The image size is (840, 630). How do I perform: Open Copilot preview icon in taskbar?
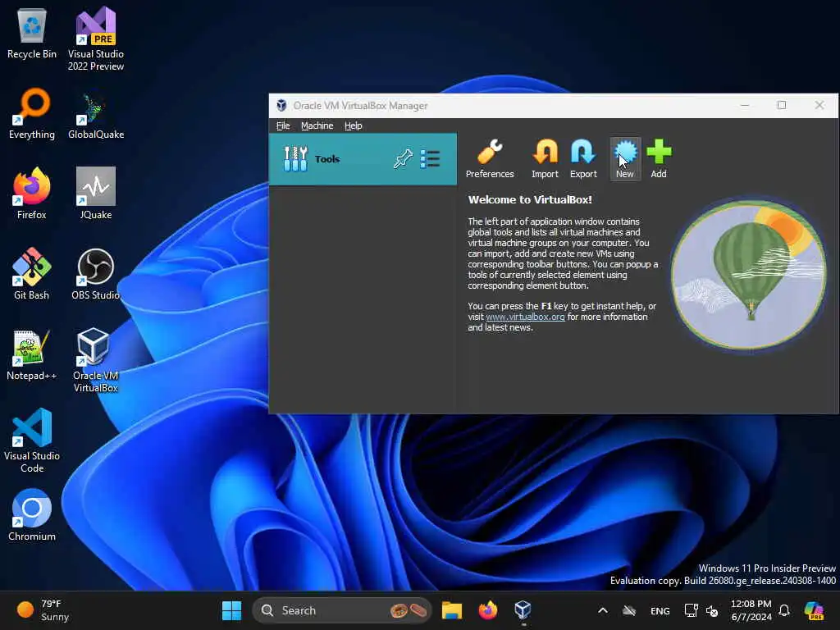pyautogui.click(x=814, y=610)
